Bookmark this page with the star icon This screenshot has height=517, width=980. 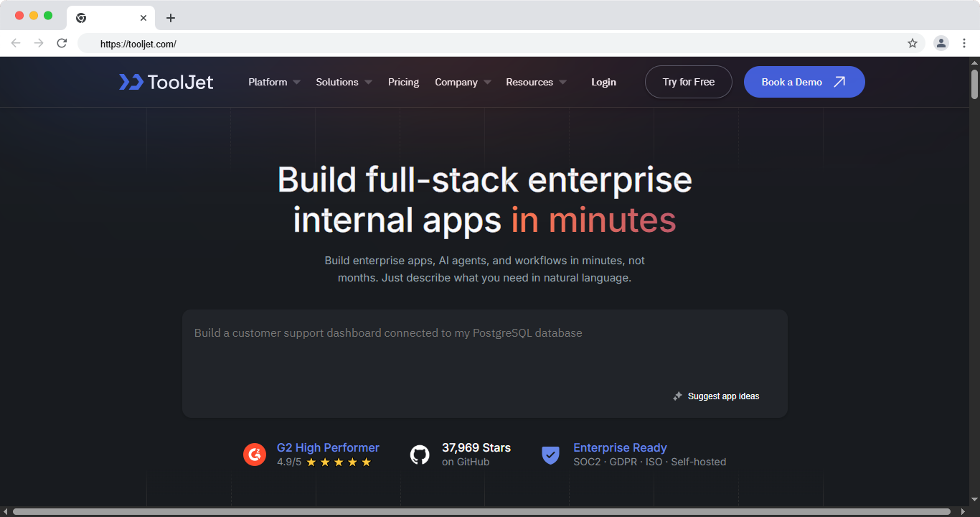tap(913, 43)
